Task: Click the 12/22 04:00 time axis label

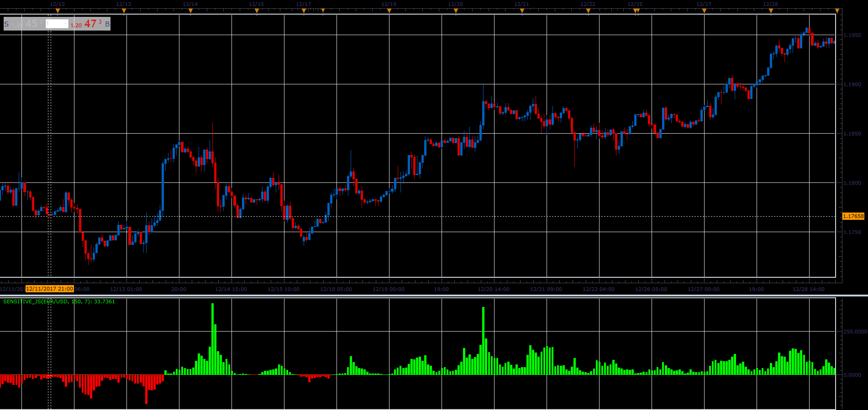Action: (x=599, y=289)
